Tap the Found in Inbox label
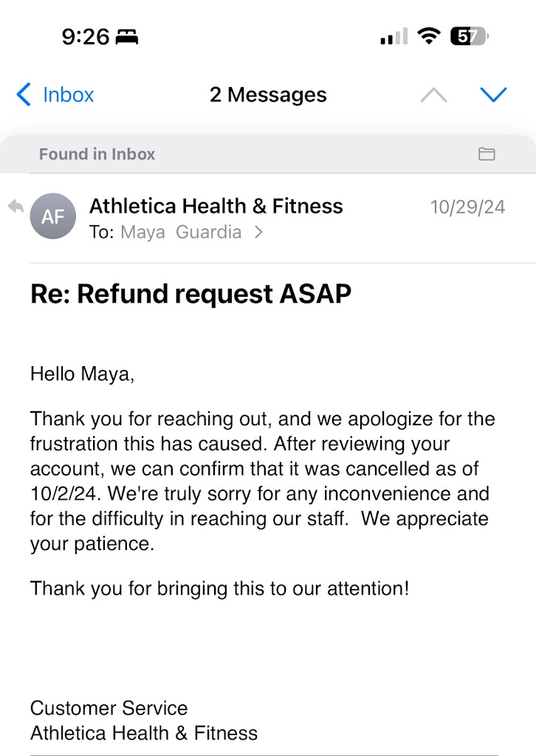 tap(97, 154)
